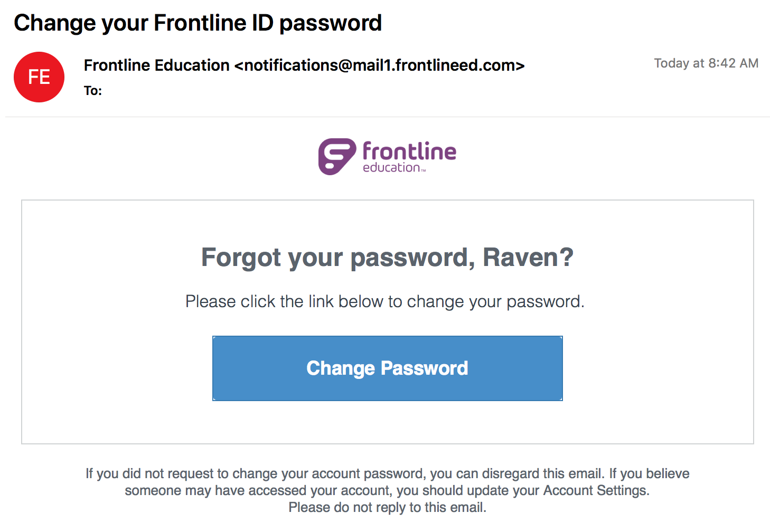Click the notifications@mail1.frontlineed.com address
770x532 pixels.
point(380,65)
